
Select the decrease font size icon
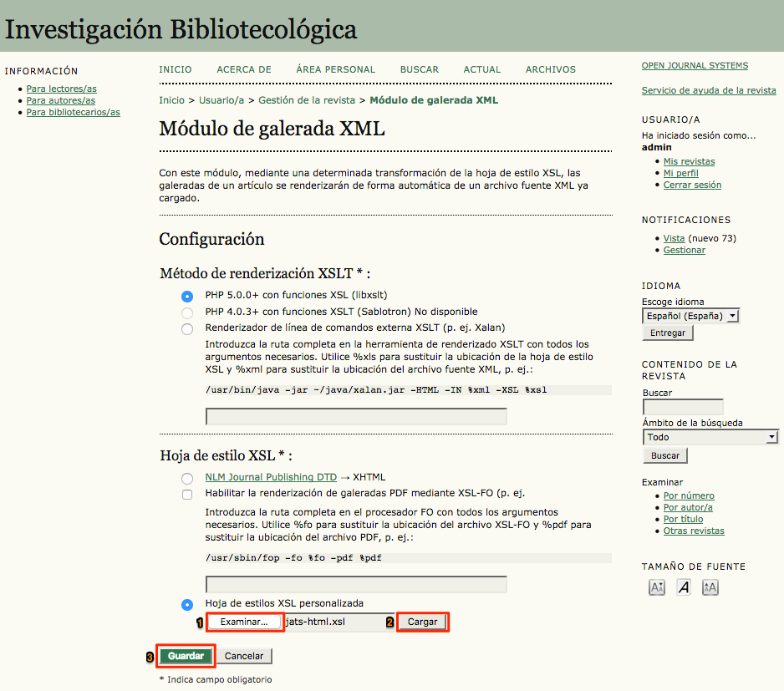(x=656, y=587)
